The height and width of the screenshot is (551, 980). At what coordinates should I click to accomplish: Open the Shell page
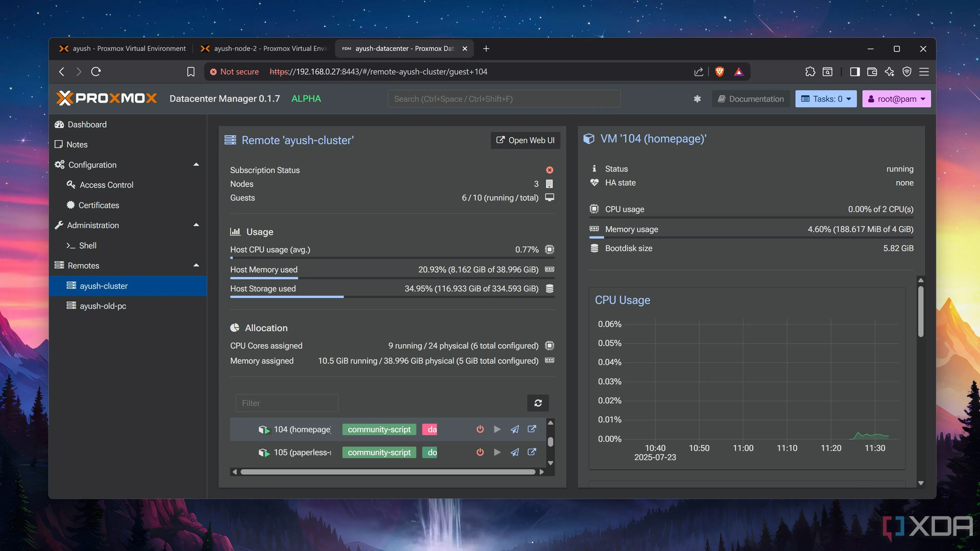(128, 245)
